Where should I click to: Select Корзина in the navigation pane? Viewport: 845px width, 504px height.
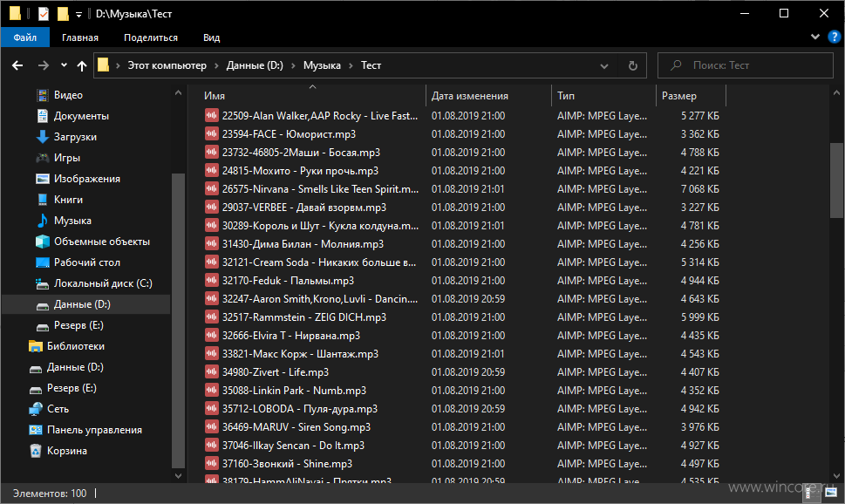(58, 451)
